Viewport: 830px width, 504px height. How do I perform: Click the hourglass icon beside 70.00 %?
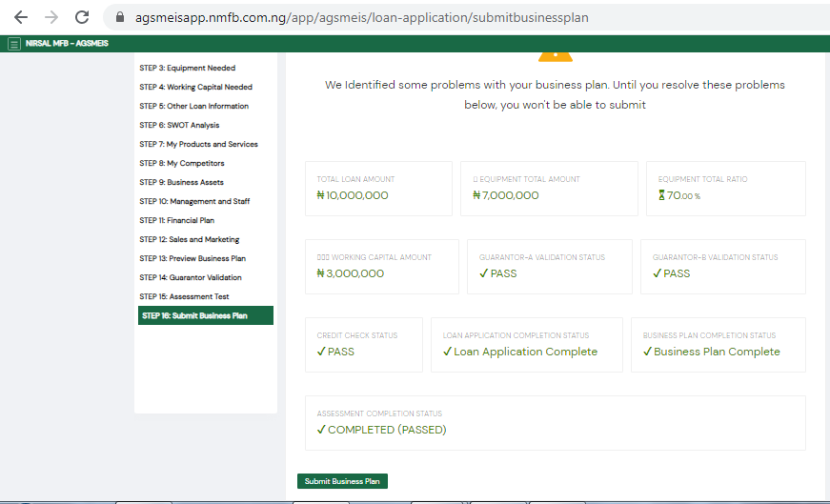point(661,195)
